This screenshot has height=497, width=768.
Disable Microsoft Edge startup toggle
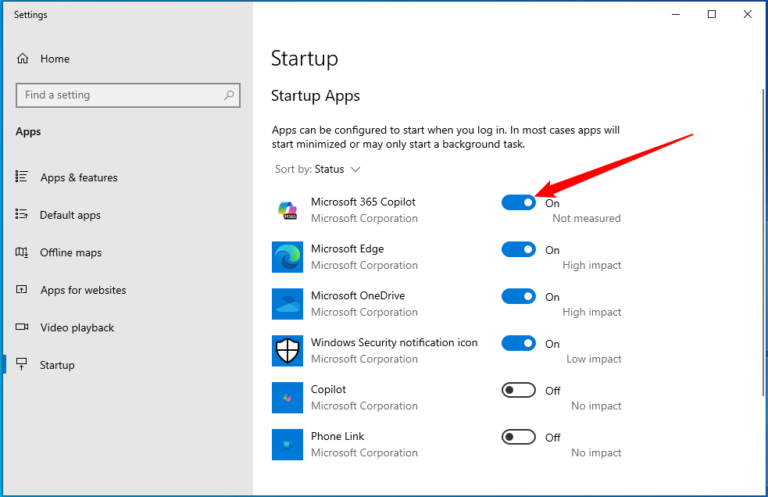tap(518, 249)
